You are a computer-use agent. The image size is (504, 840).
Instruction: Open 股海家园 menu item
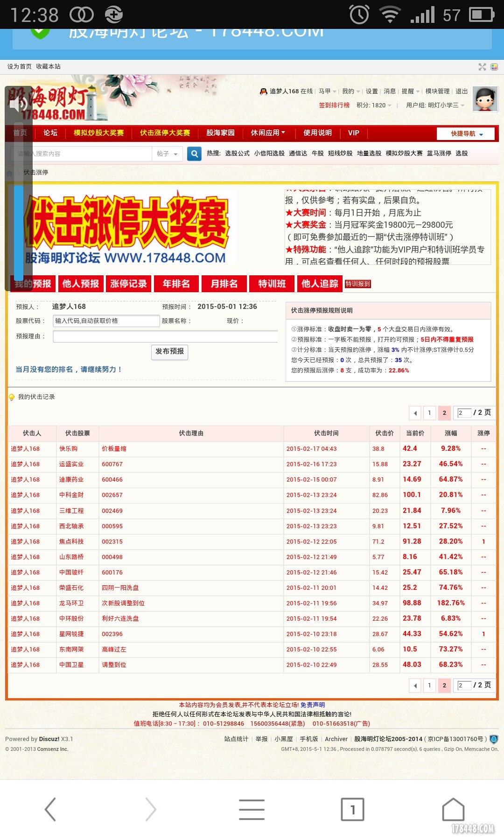click(220, 133)
